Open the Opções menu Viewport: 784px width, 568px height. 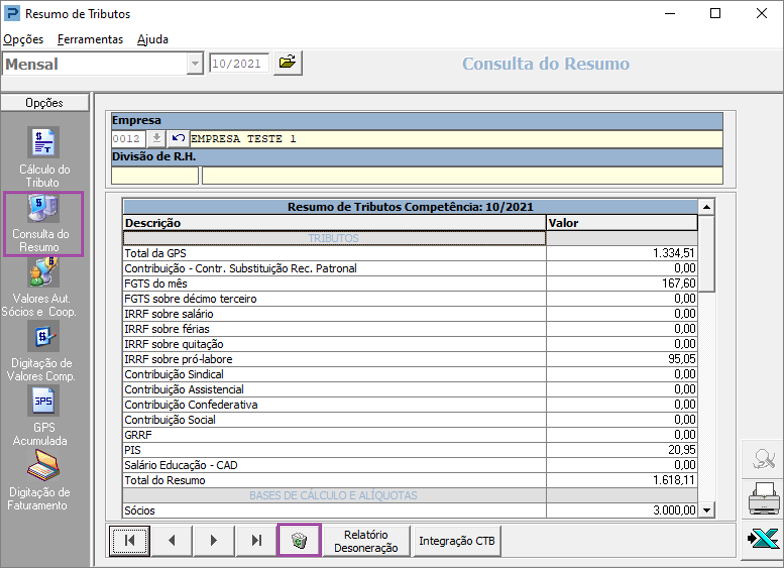tap(23, 39)
